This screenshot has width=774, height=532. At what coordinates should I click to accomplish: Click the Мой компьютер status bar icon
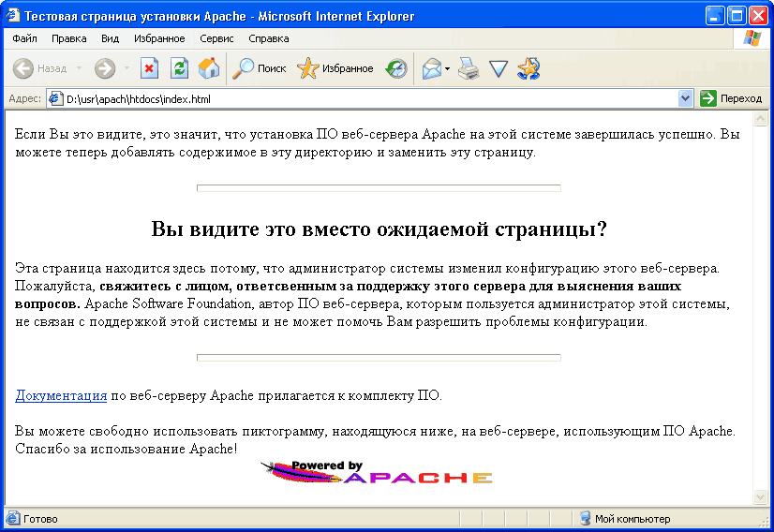(586, 518)
